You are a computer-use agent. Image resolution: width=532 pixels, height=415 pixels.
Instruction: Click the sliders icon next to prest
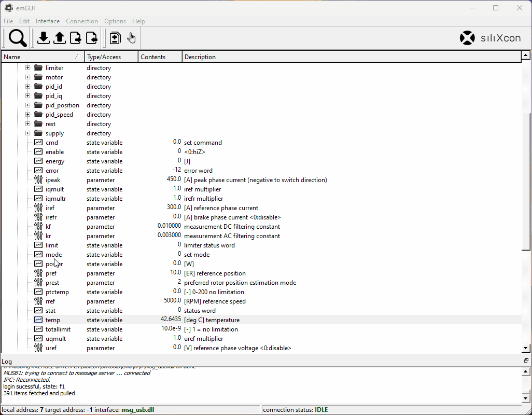38,282
